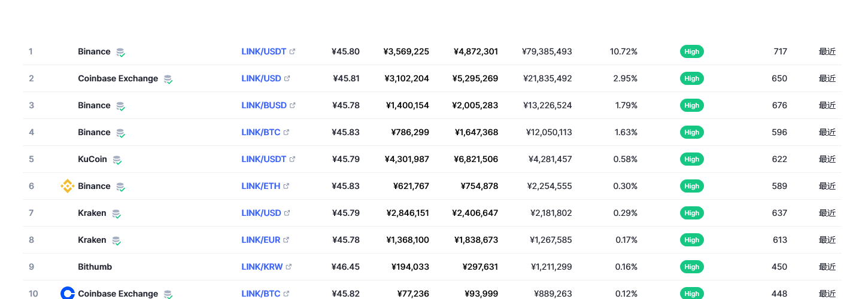Click the liquidity score 717
This screenshot has height=299, width=868.
pos(780,51)
